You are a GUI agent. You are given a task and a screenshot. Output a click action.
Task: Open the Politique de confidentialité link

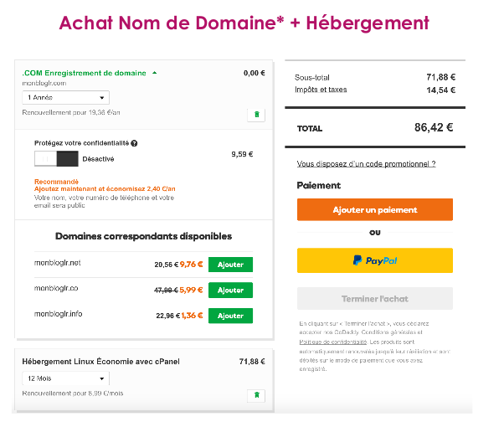(332, 342)
